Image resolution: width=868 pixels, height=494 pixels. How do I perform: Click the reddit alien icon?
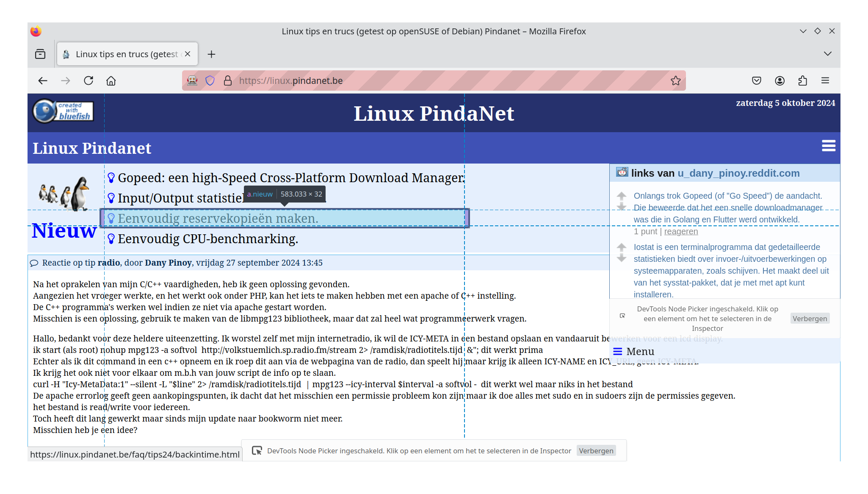(x=622, y=172)
